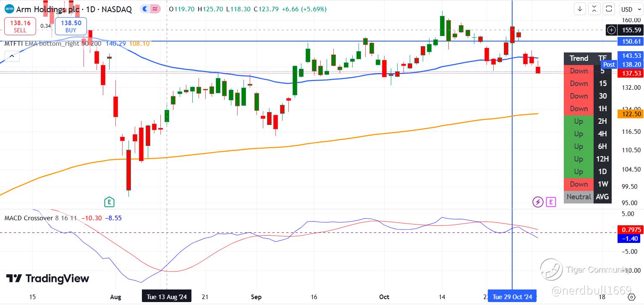
Task: Click the spread value 0.34
Action: point(46,26)
